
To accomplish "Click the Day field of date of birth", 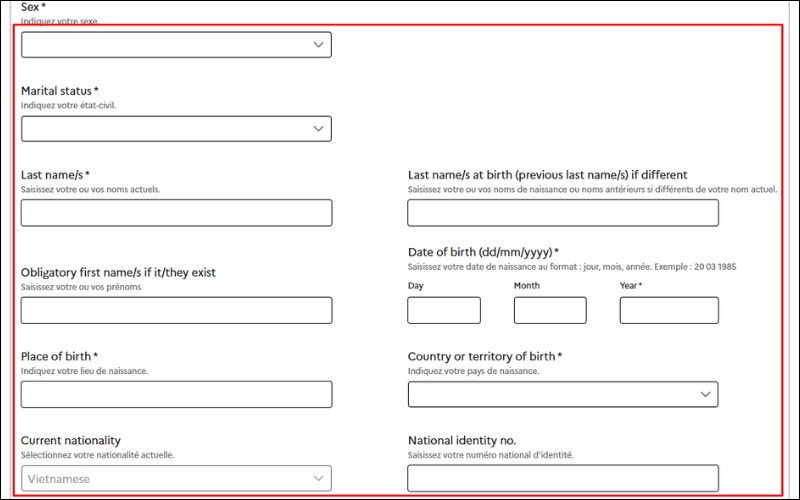I will coord(444,311).
